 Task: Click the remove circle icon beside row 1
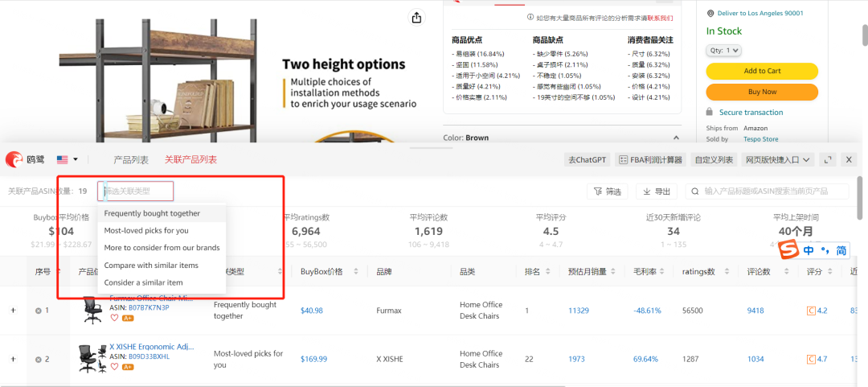coord(39,311)
